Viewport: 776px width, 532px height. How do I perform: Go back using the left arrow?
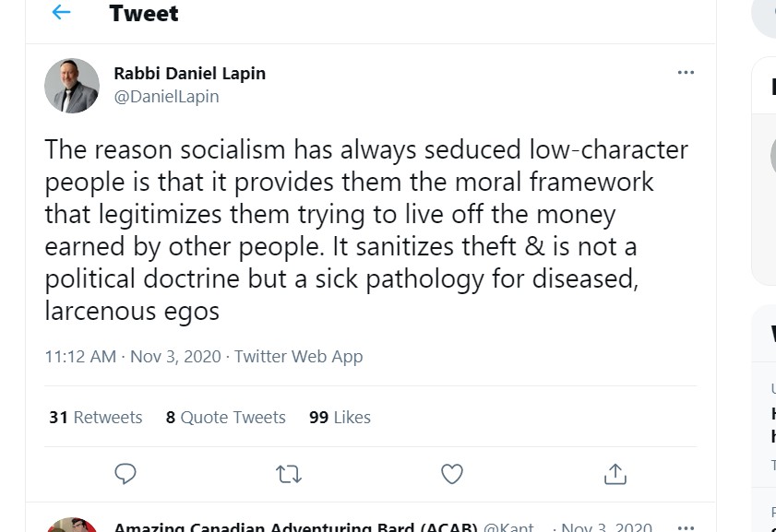click(x=61, y=13)
